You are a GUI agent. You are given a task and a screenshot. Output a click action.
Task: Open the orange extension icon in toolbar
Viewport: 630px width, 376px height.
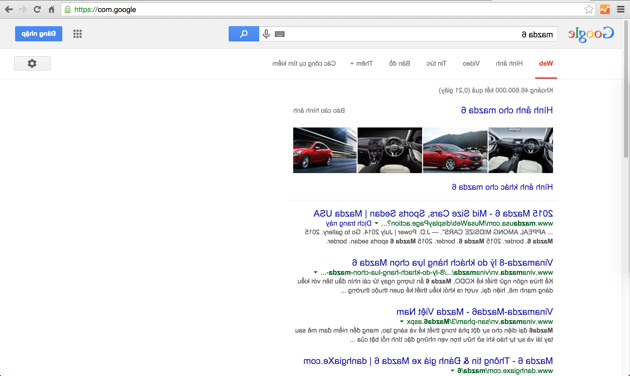click(x=605, y=9)
